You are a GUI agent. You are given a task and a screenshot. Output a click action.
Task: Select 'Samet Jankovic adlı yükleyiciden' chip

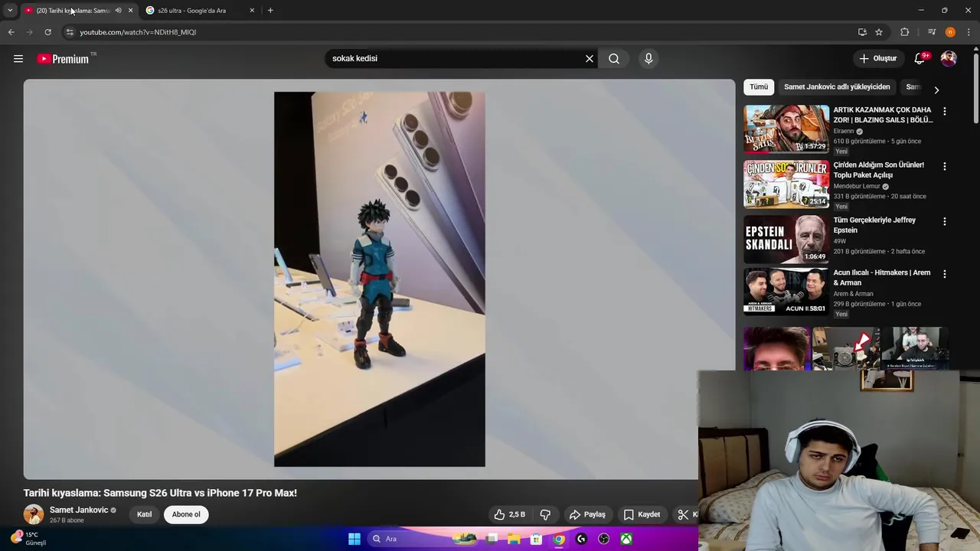(x=837, y=87)
